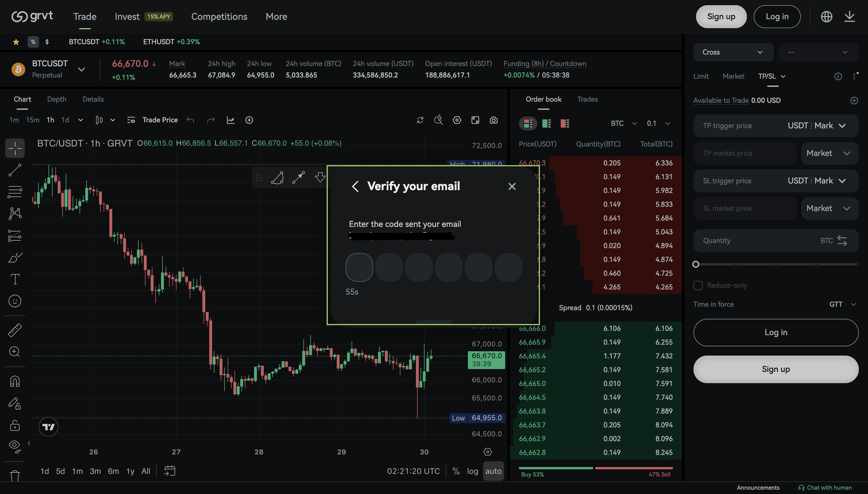Click the download app icon

point(849,16)
